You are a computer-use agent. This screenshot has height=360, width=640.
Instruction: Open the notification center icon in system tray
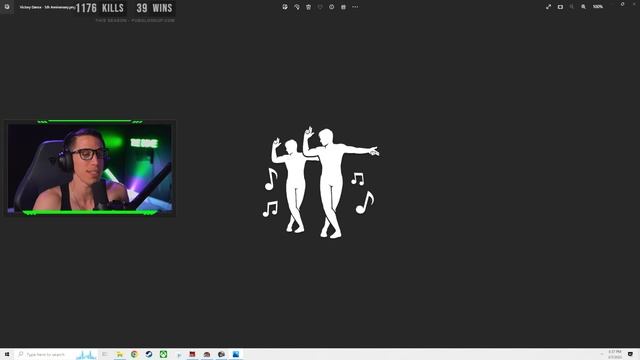[x=630, y=354]
